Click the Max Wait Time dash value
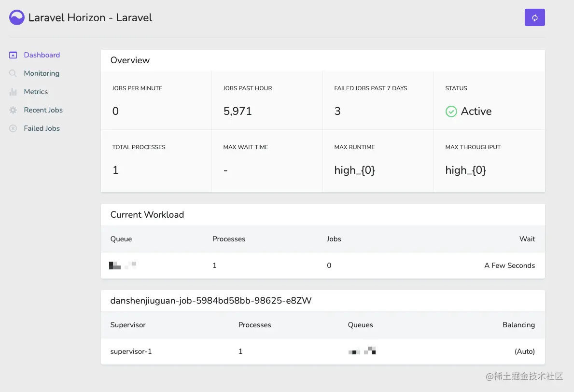The image size is (574, 392). click(225, 170)
